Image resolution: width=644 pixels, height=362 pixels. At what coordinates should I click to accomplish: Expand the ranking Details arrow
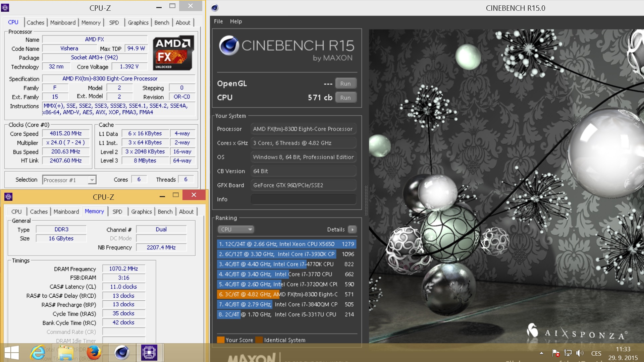352,229
